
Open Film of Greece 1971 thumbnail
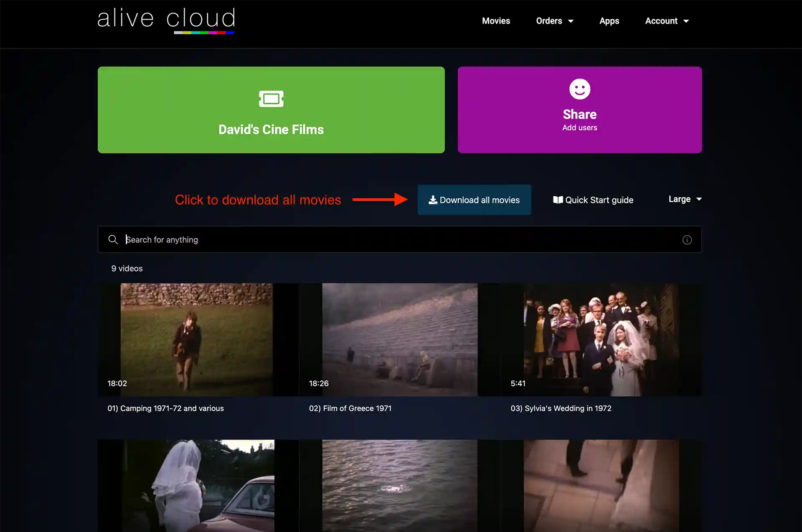(400, 340)
